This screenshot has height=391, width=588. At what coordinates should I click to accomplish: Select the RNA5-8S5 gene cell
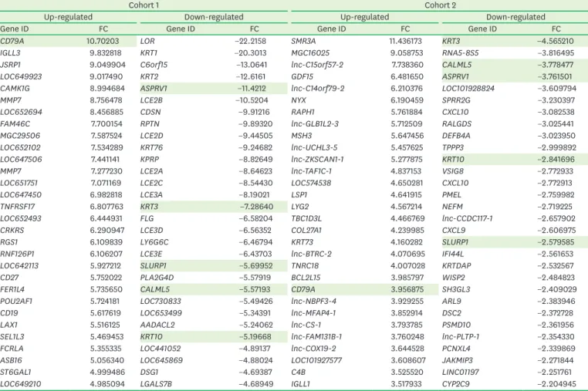click(461, 53)
